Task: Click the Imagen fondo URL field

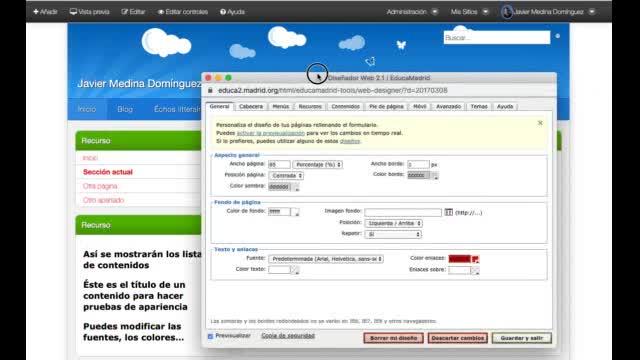Action: (403, 212)
